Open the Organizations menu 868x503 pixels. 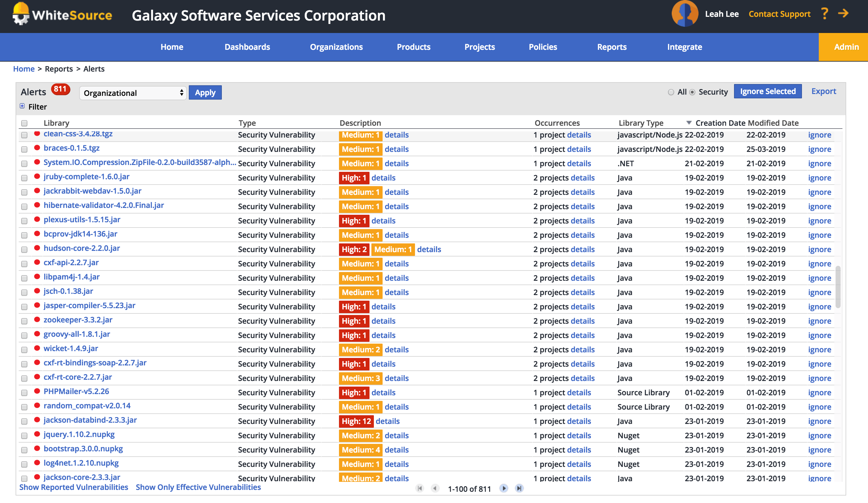(336, 47)
